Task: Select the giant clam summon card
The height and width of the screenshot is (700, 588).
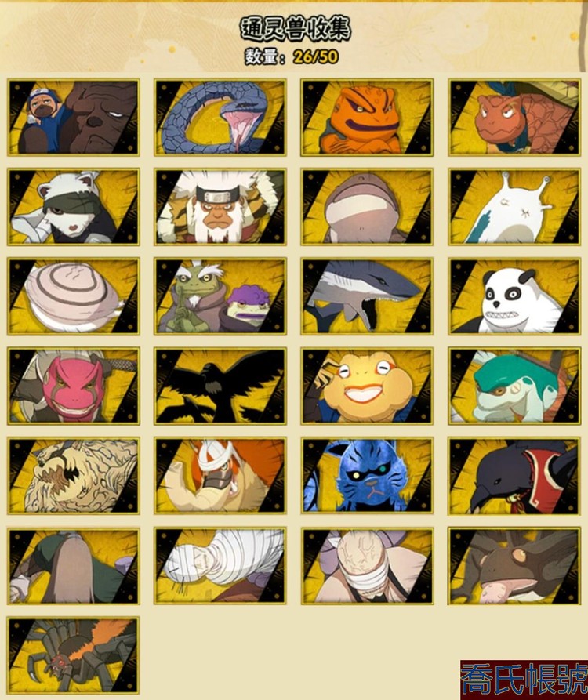Action: [74, 296]
